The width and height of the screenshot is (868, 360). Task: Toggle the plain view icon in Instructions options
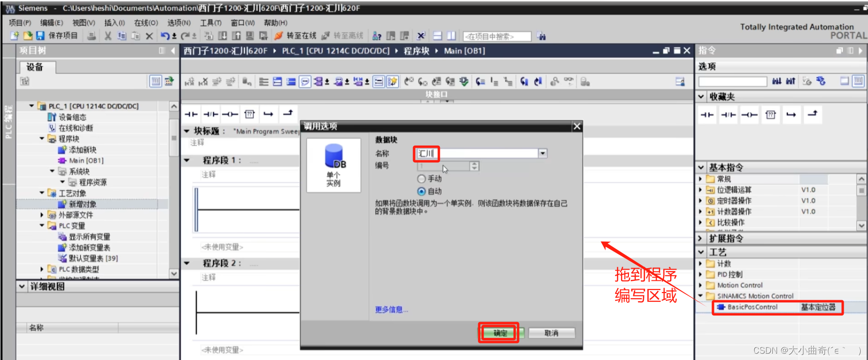[x=845, y=81]
